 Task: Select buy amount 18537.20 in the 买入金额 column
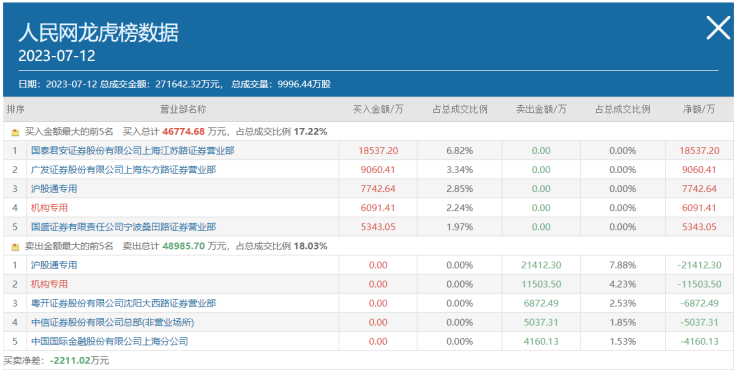378,151
